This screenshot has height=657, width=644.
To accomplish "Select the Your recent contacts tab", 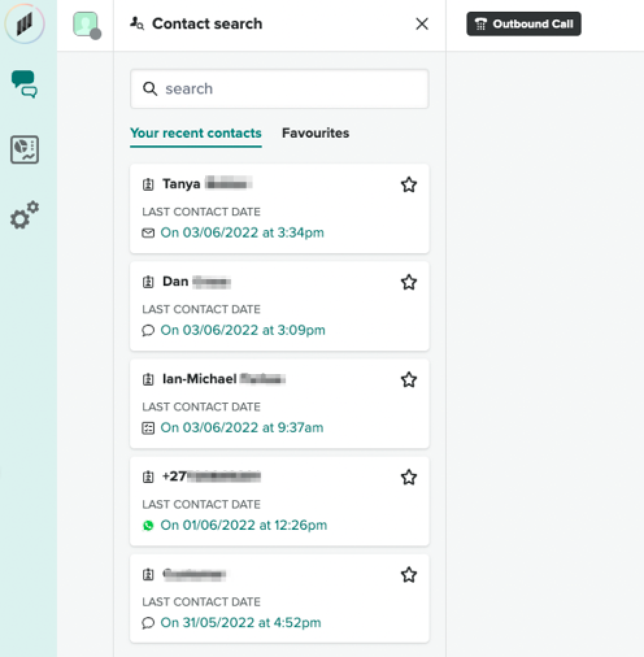I will pyautogui.click(x=195, y=133).
